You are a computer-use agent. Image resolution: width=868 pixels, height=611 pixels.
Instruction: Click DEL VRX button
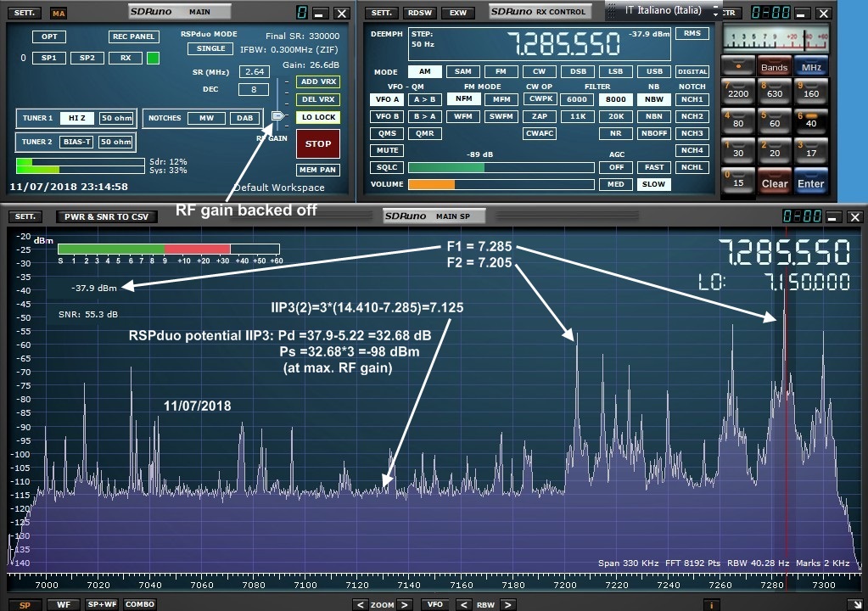pos(317,99)
